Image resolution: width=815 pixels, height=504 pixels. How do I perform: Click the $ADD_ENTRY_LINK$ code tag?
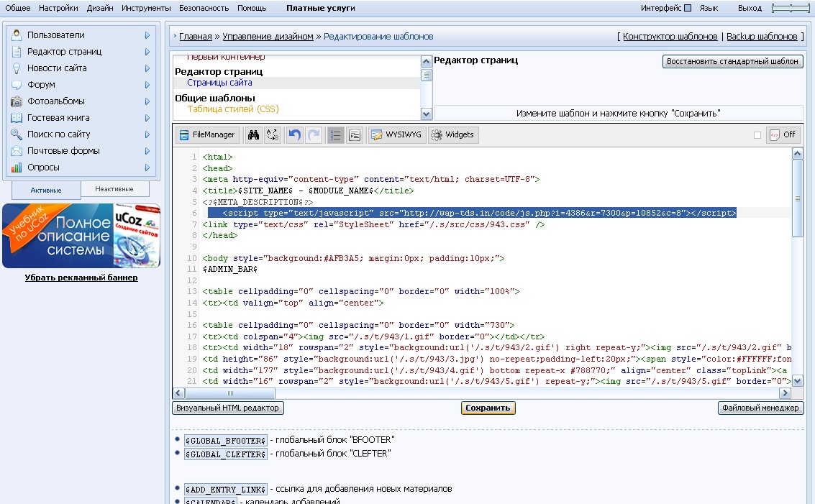[226, 490]
